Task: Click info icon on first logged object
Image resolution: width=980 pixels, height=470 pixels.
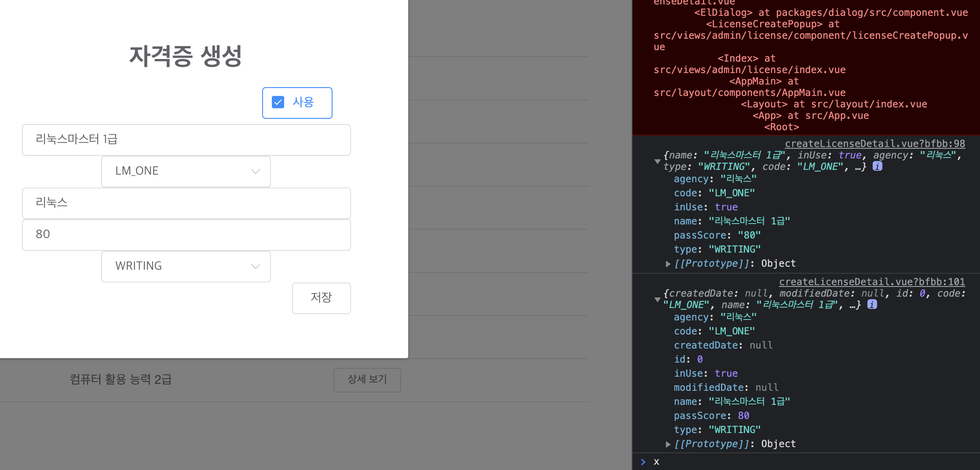Action: coord(878,166)
